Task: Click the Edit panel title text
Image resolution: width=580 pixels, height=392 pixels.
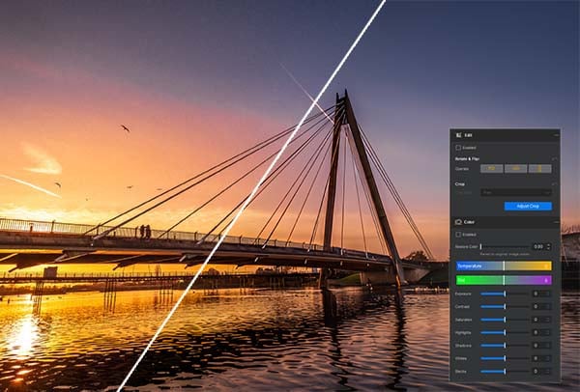Action: (x=468, y=135)
